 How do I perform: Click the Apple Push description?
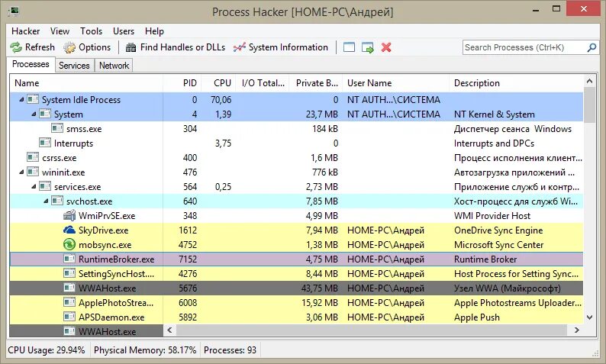[x=477, y=317]
